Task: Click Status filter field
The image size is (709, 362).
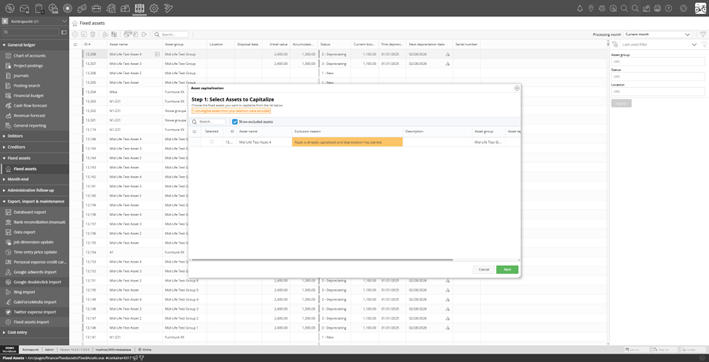Action: [658, 76]
